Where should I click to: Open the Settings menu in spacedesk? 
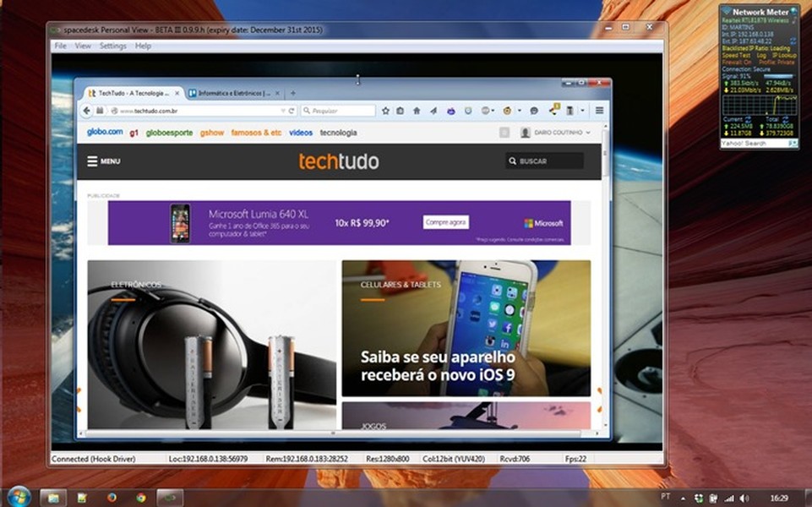click(x=112, y=46)
